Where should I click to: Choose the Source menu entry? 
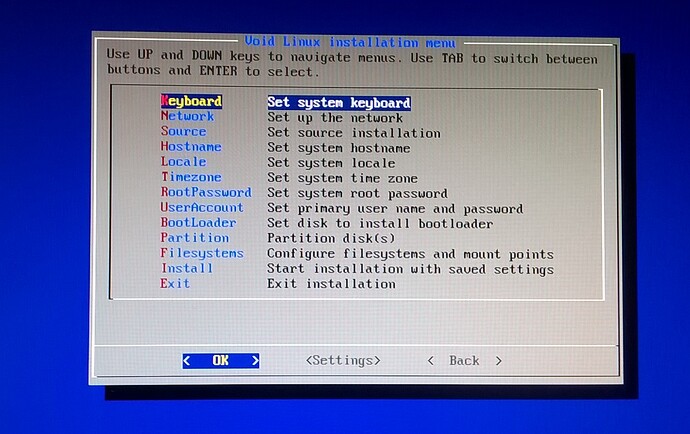pos(184,131)
